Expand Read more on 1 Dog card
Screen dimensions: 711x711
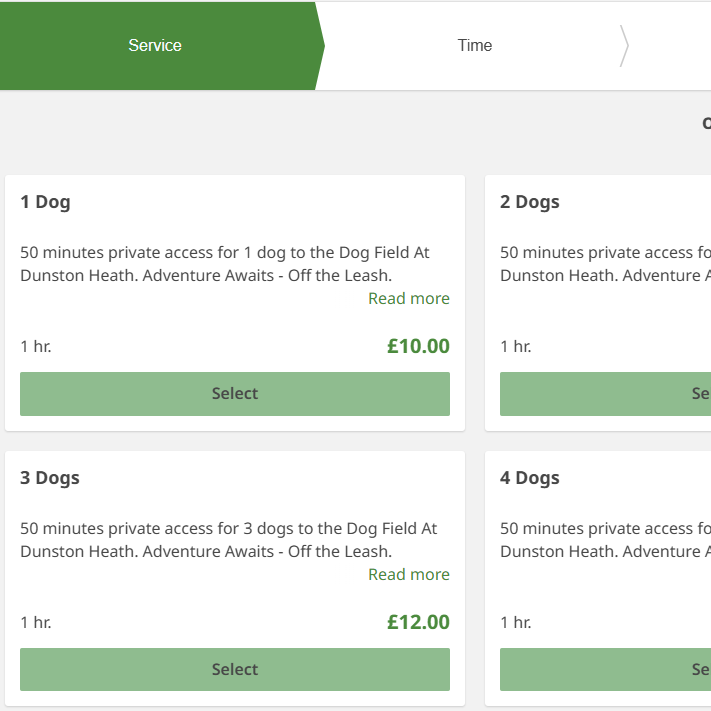409,298
